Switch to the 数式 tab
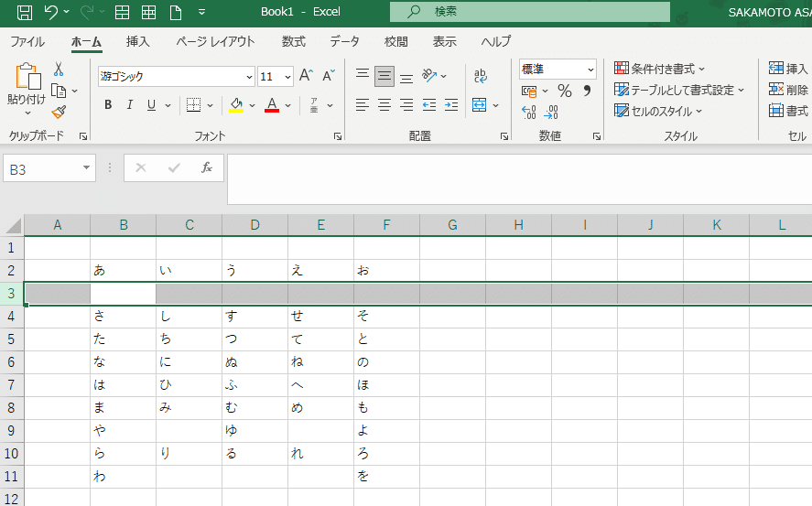812x506 pixels. tap(294, 41)
